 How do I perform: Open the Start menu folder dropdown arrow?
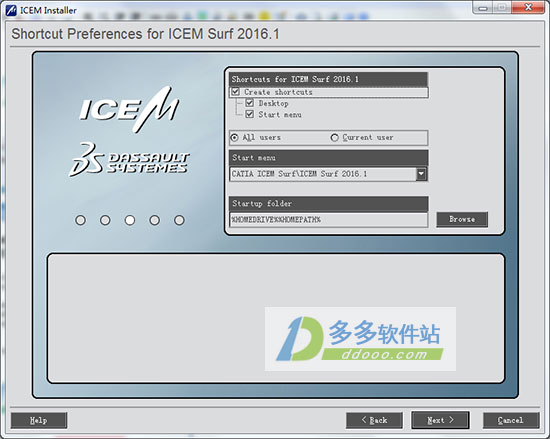click(421, 174)
